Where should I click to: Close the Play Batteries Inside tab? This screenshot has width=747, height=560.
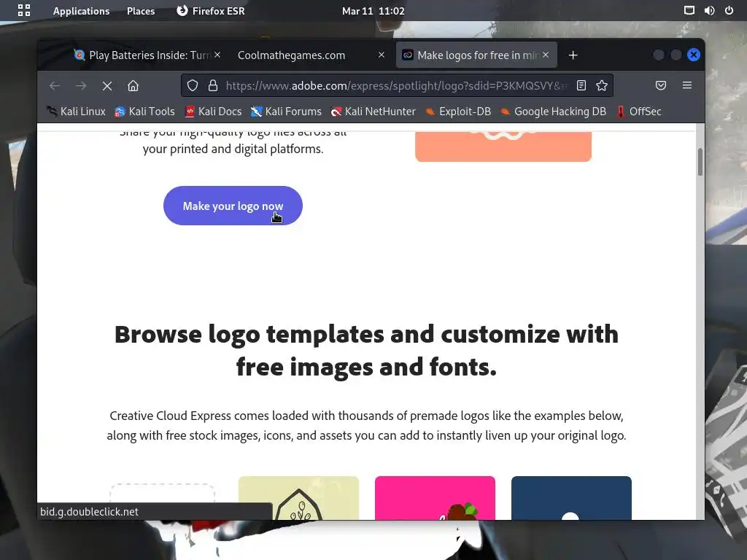(217, 55)
